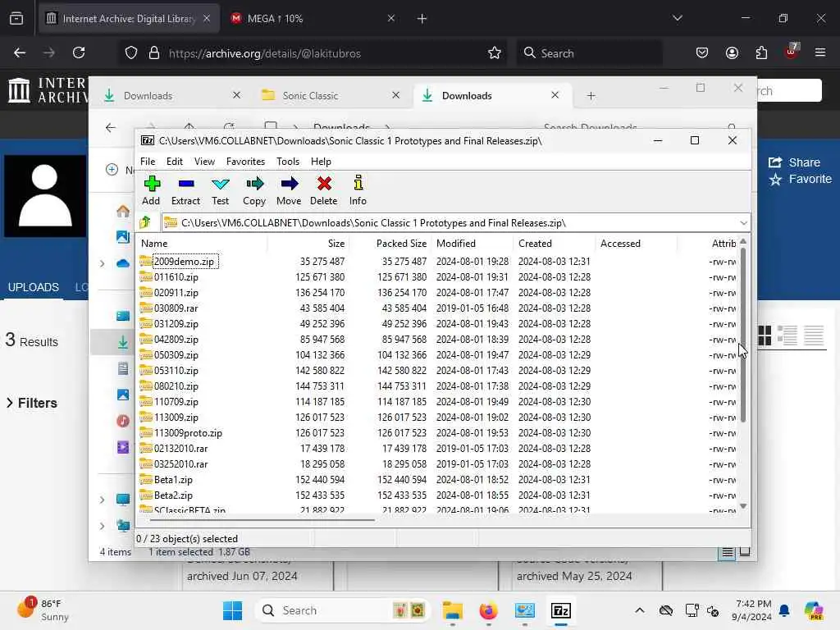
Task: Sort by Packed Size column
Action: [390, 243]
